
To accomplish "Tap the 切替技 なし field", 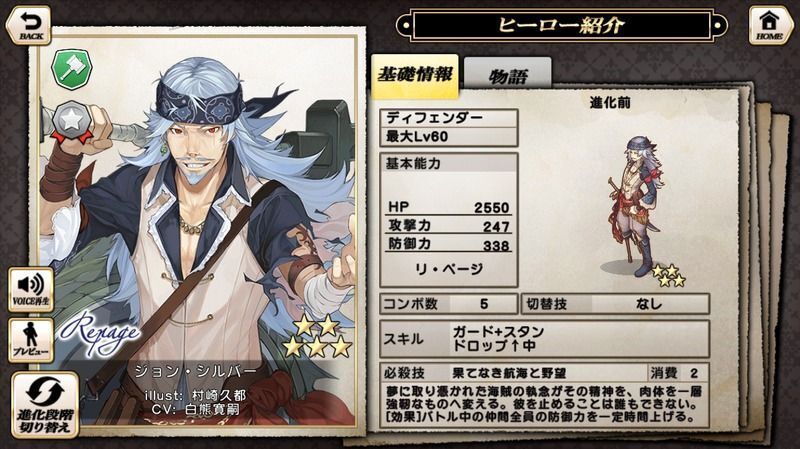I will (615, 304).
